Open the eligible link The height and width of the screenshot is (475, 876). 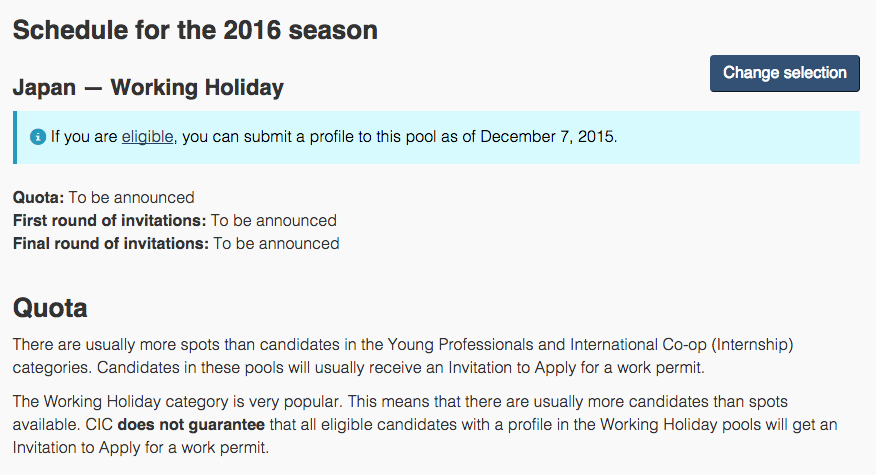[x=147, y=136]
